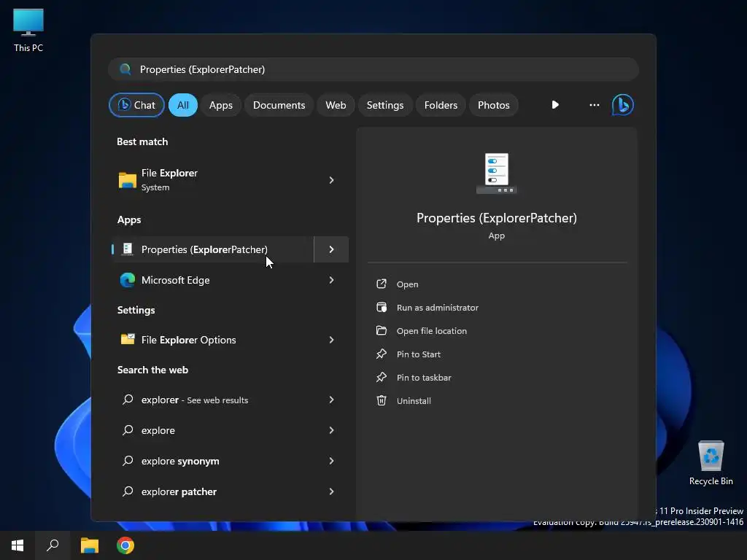Switch to the Settings filter tab
This screenshot has width=747, height=560.
click(x=385, y=105)
